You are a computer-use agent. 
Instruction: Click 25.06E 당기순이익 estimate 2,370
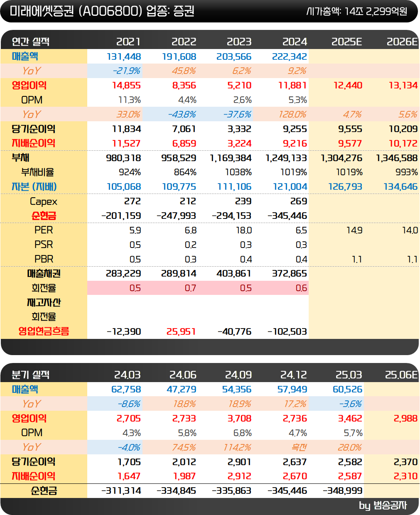pos(405,462)
